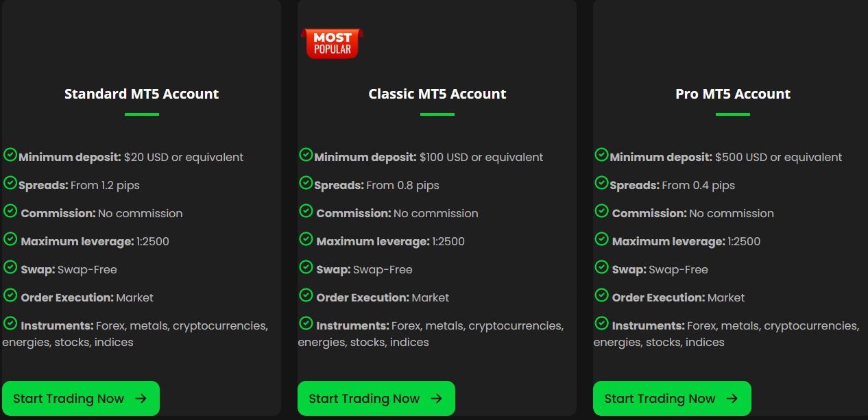Image resolution: width=868 pixels, height=420 pixels.
Task: Select the Pro MT5 Account heading
Action: pos(733,94)
